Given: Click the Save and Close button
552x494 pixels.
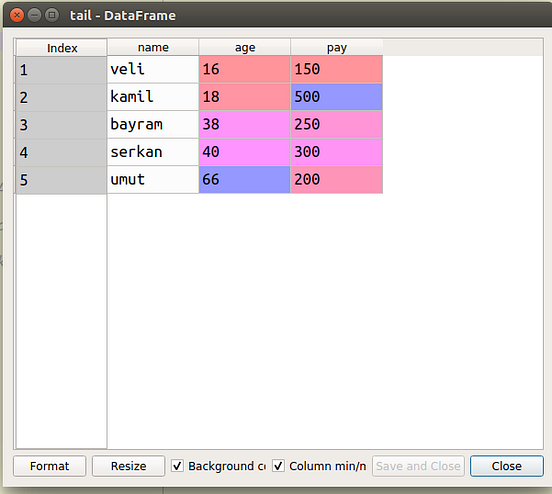Looking at the screenshot, I should [418, 466].
